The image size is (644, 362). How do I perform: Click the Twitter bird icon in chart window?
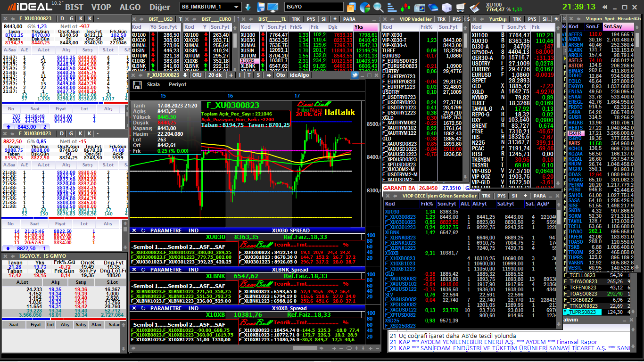[355, 75]
